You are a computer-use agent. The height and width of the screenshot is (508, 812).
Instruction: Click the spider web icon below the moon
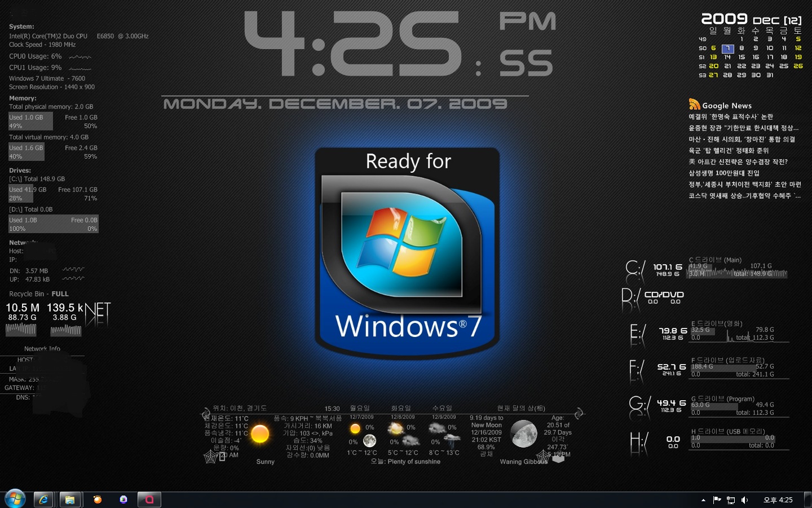(543, 456)
